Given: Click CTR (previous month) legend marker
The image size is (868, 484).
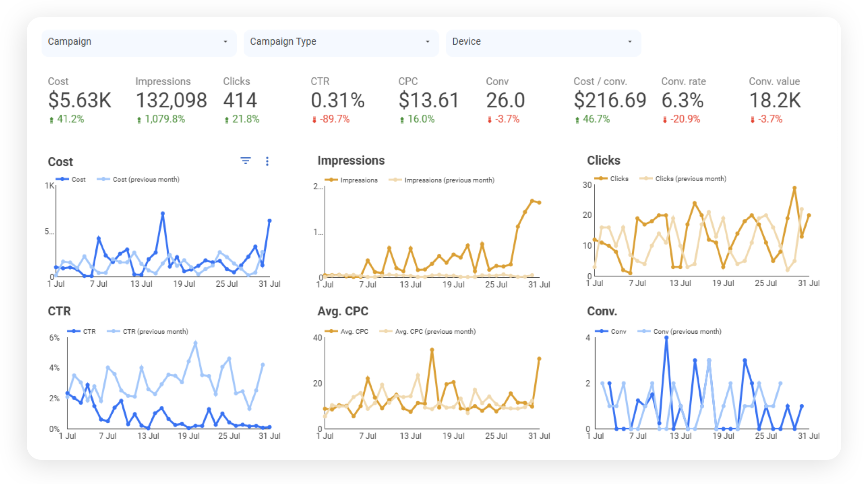Looking at the screenshot, I should pyautogui.click(x=114, y=331).
